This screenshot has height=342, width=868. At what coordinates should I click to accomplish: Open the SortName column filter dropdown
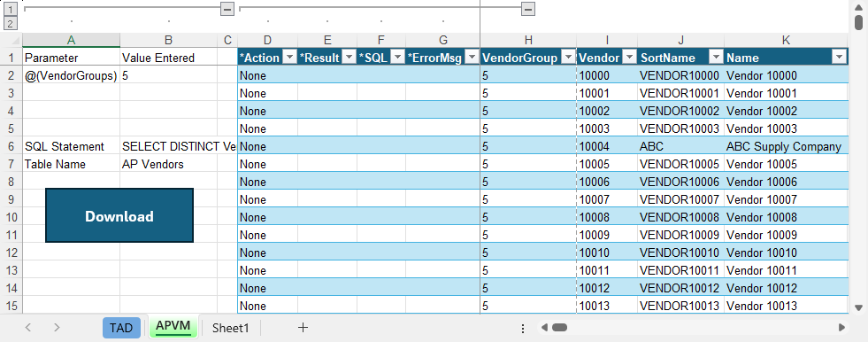717,57
